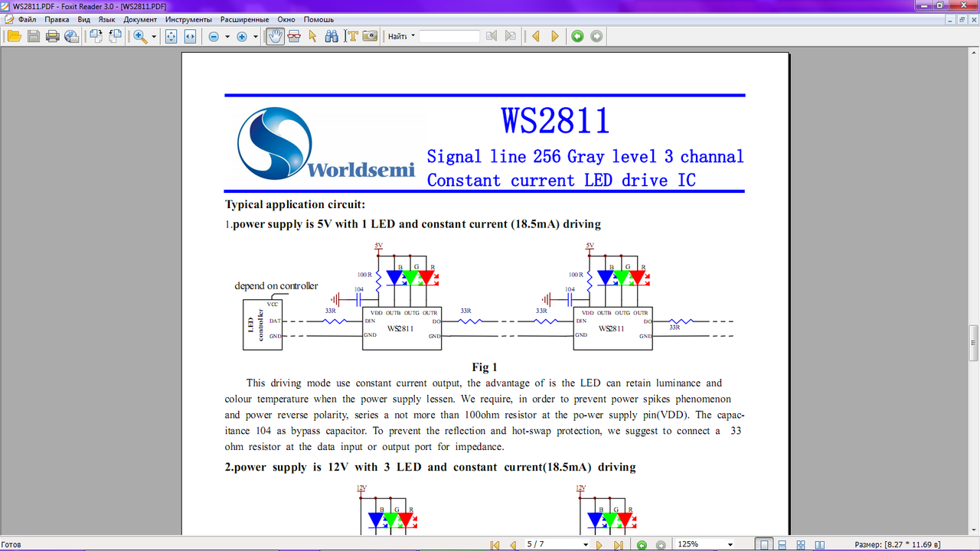980x551 pixels.
Task: Click the zoom out minus button
Action: pyautogui.click(x=214, y=36)
